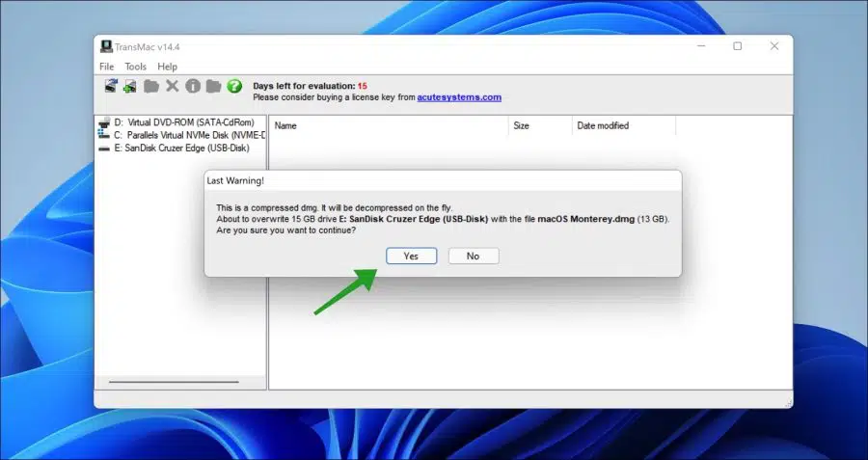
Task: Click the info toolbar icon
Action: click(193, 86)
